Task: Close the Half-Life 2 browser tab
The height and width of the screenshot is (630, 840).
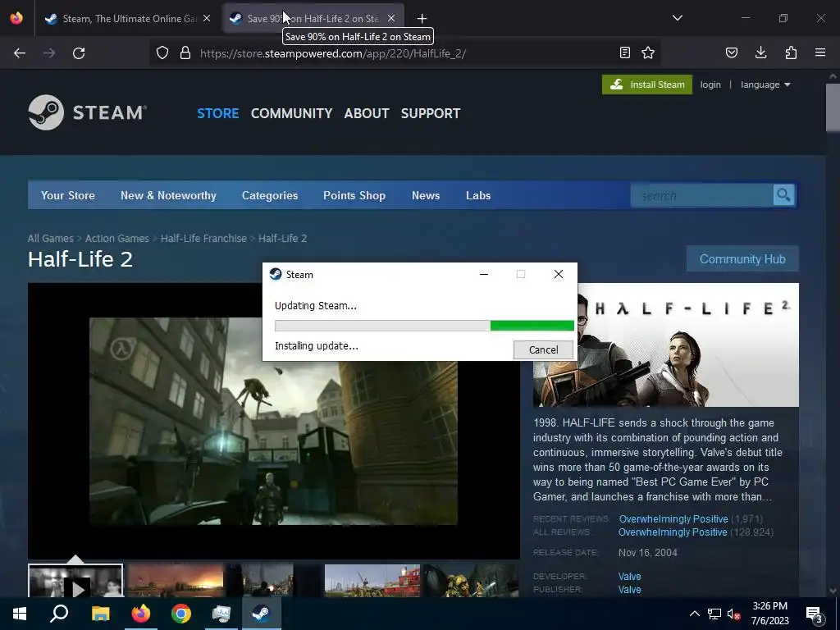Action: coord(391,19)
